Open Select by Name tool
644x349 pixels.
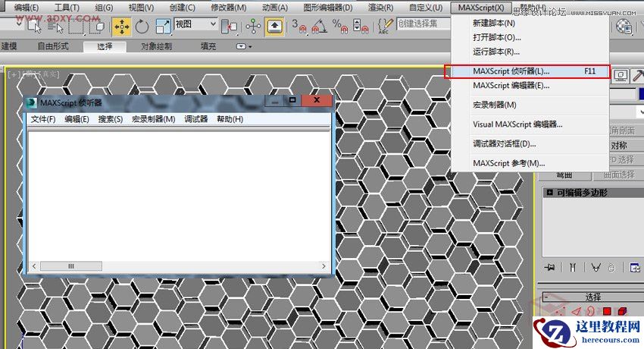(55, 27)
